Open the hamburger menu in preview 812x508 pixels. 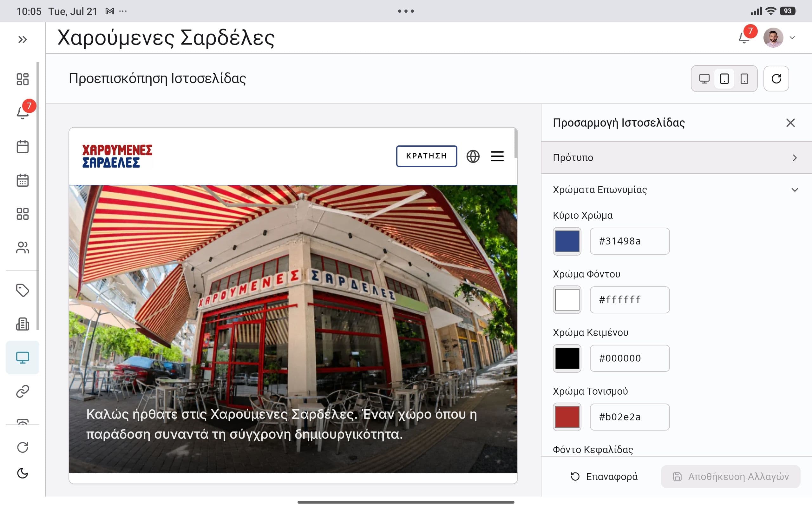pyautogui.click(x=497, y=156)
